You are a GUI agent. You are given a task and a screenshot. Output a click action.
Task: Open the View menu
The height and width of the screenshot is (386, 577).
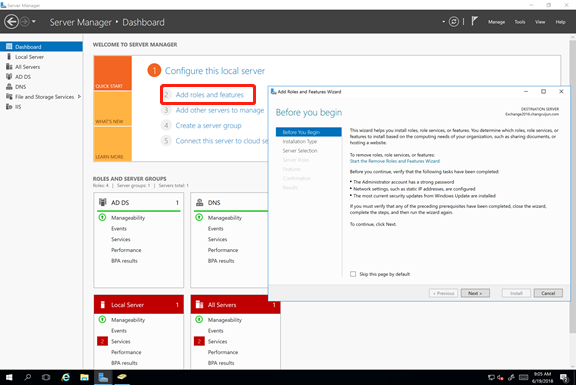coord(540,22)
